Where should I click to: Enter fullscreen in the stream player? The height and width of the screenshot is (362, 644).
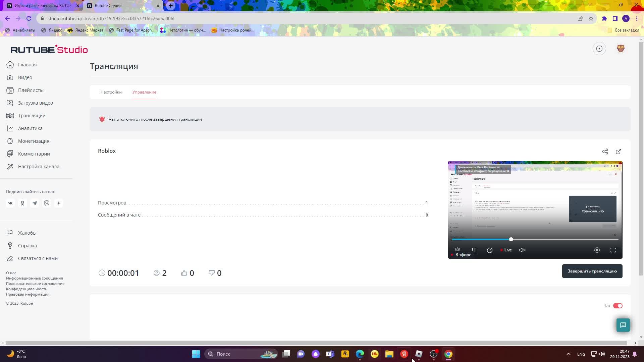point(613,250)
